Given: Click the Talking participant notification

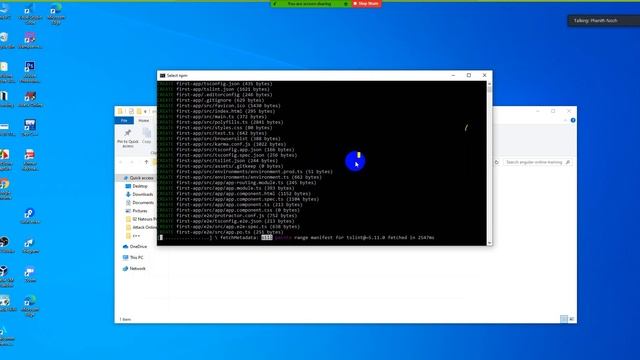Looking at the screenshot, I should (604, 20).
